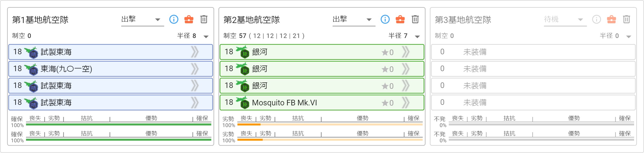Viewport: 644px width, 153px height.
Task: Select first 未装備 slot in third corps
Action: 533,52
